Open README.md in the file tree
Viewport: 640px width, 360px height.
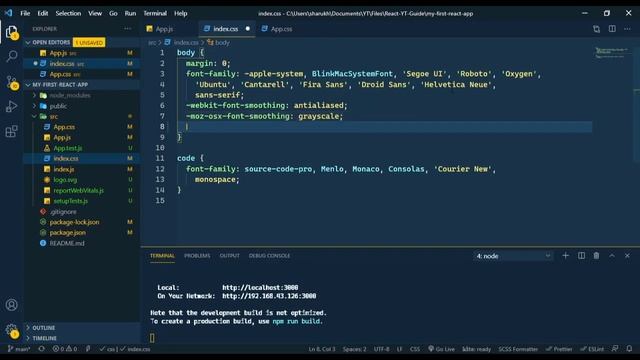[67, 243]
